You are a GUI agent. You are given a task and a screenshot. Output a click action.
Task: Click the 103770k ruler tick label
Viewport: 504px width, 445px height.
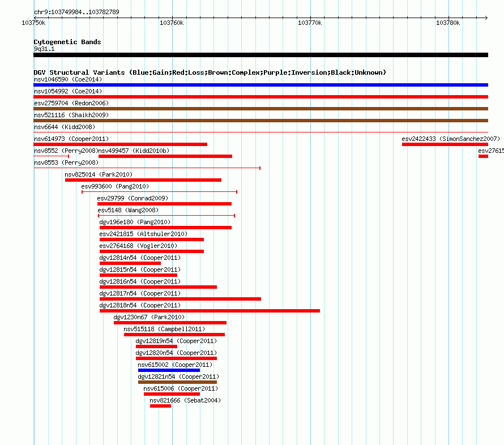tap(310, 23)
